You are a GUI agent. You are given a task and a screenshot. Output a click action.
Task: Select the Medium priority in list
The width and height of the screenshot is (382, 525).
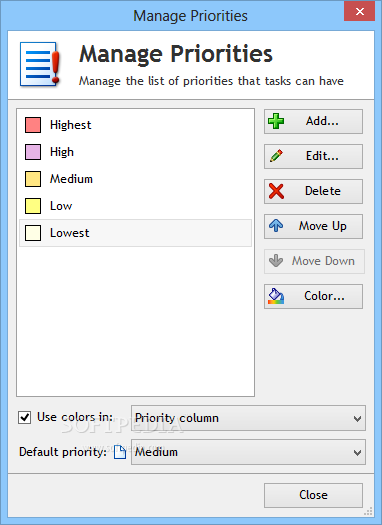coord(135,179)
